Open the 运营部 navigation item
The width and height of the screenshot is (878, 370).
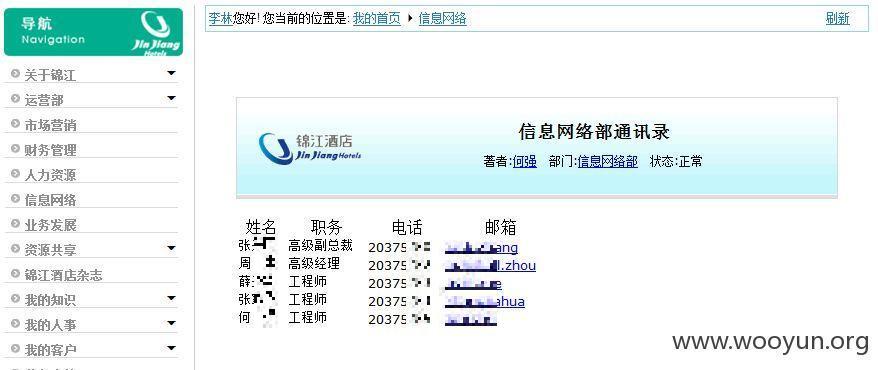tap(44, 100)
